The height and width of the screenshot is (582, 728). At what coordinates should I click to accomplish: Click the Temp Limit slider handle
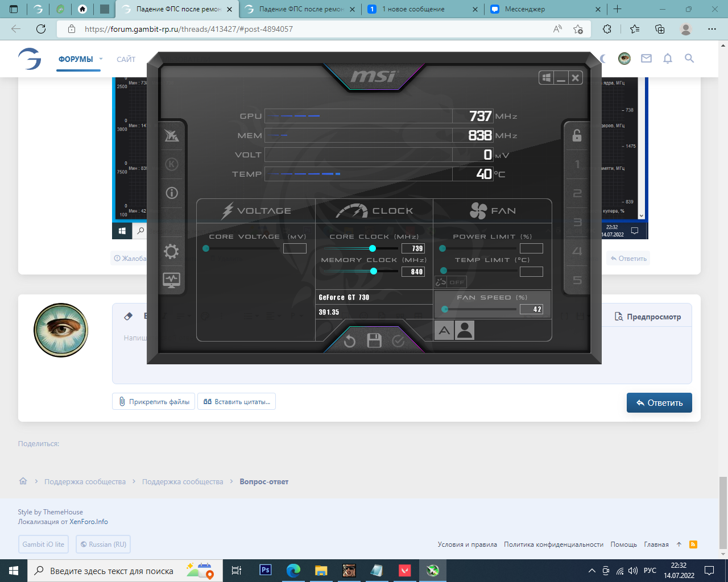pos(444,271)
